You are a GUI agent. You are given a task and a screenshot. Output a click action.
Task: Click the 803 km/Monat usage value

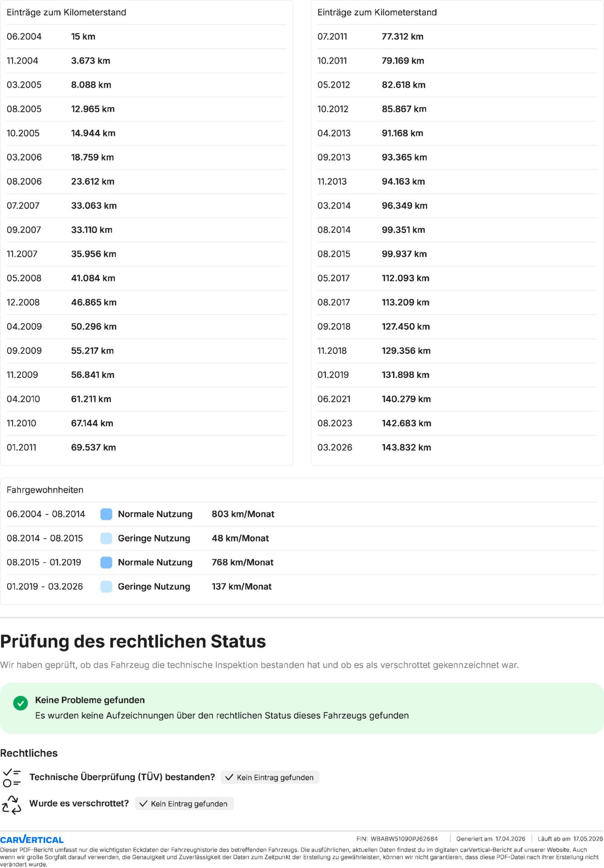[243, 514]
